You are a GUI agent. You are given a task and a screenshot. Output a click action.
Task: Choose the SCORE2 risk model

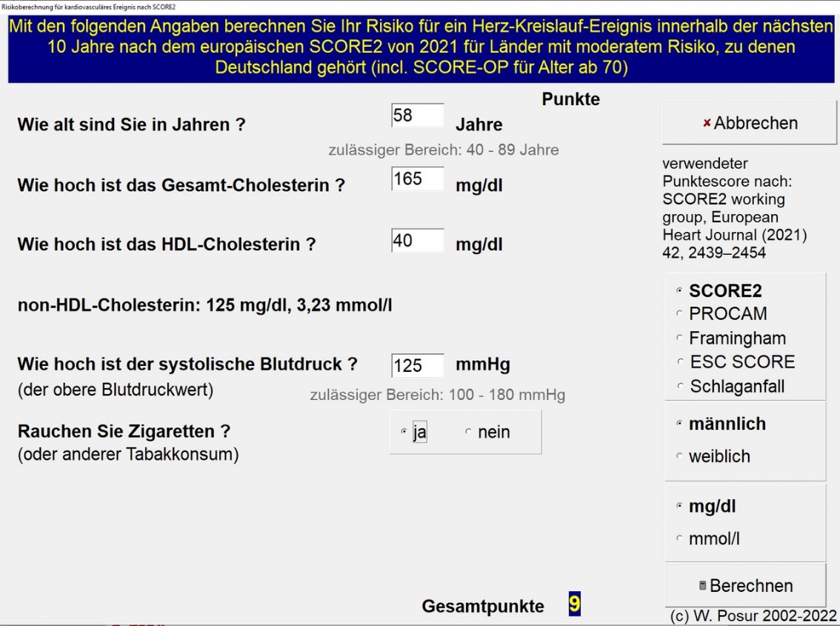click(x=680, y=291)
